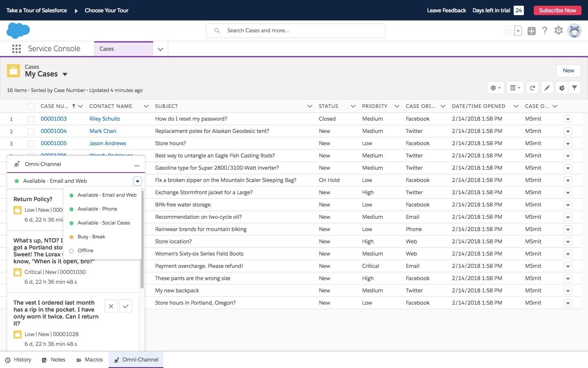This screenshot has width=588, height=368.
Task: Expand the favorites list dropdown arrow
Action: (x=518, y=31)
